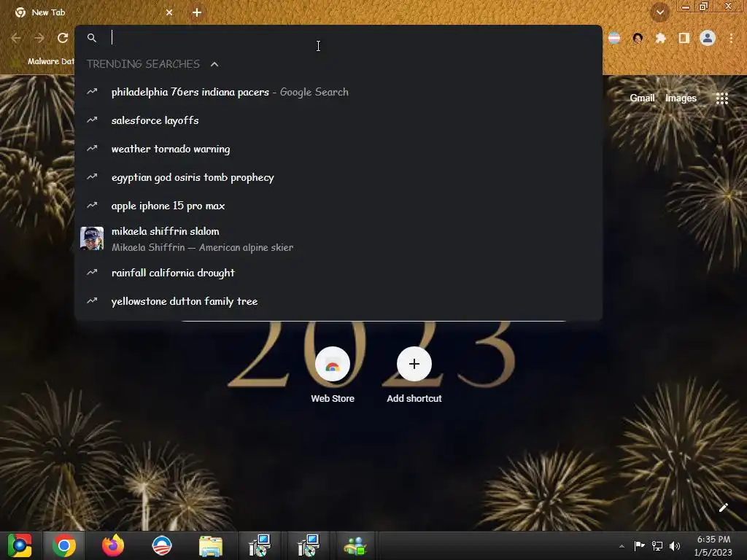Select the New Tab browser tab
747x560 pixels.
click(x=93, y=12)
